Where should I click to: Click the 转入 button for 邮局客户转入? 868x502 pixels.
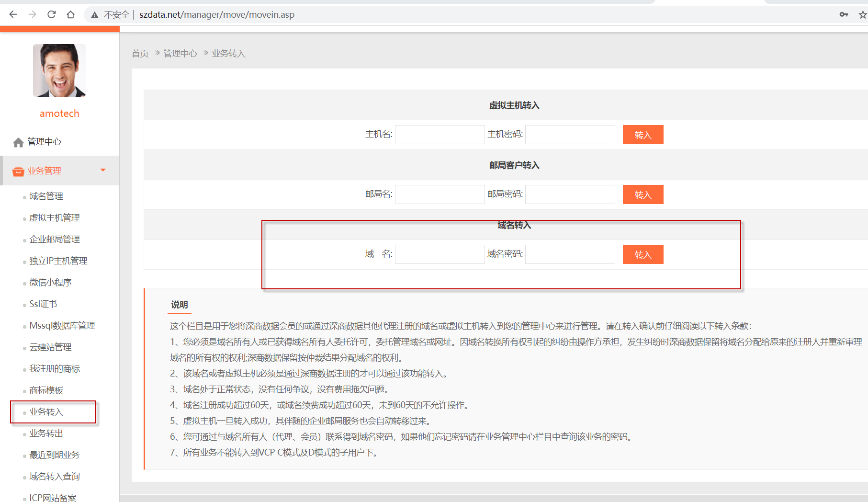(643, 194)
